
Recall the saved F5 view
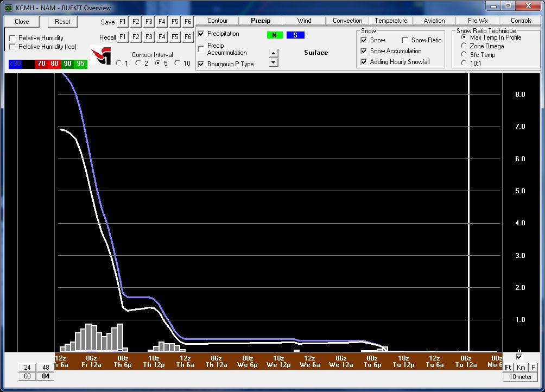pyautogui.click(x=175, y=37)
